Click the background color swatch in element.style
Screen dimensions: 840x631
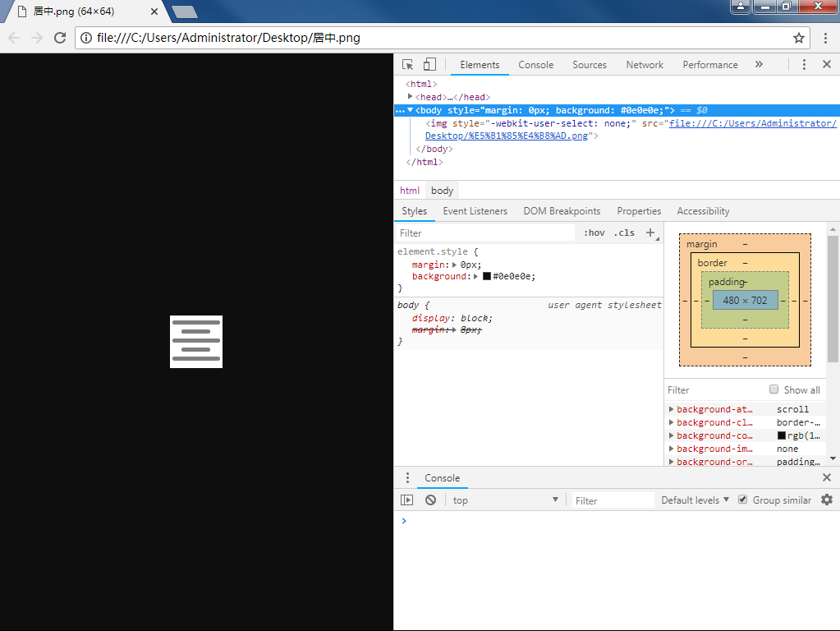tap(487, 277)
